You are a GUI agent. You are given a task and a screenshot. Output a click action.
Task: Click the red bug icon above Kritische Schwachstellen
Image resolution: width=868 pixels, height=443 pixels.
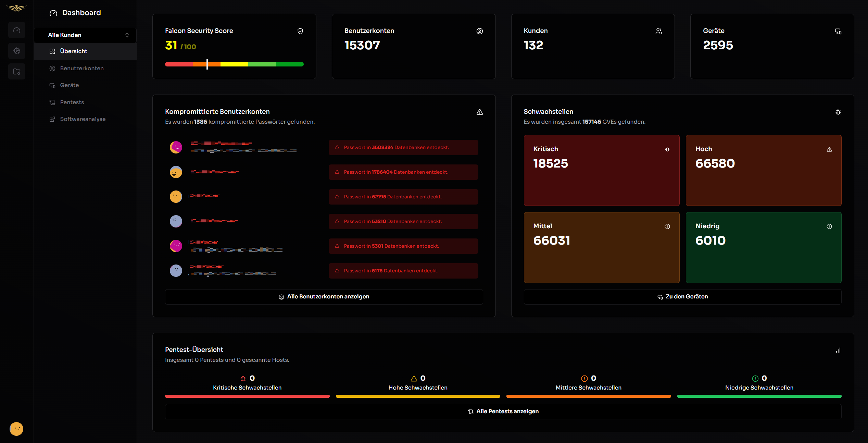[x=243, y=379]
